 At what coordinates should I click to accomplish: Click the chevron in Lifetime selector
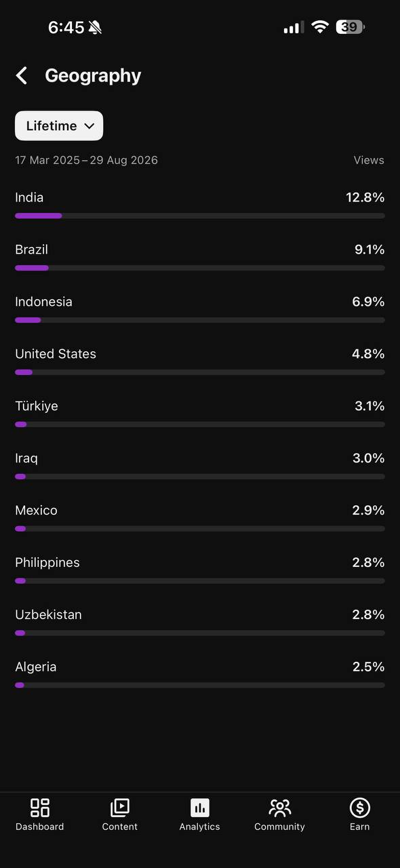89,126
